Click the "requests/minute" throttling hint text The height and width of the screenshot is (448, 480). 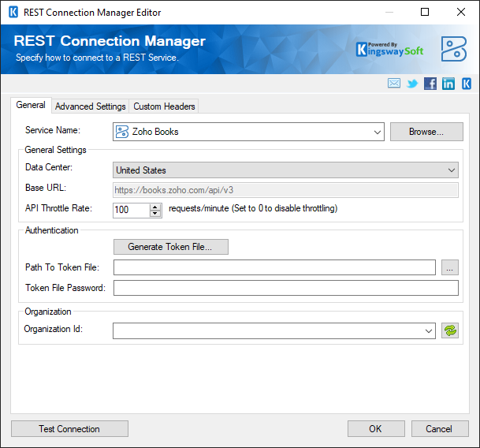click(253, 208)
